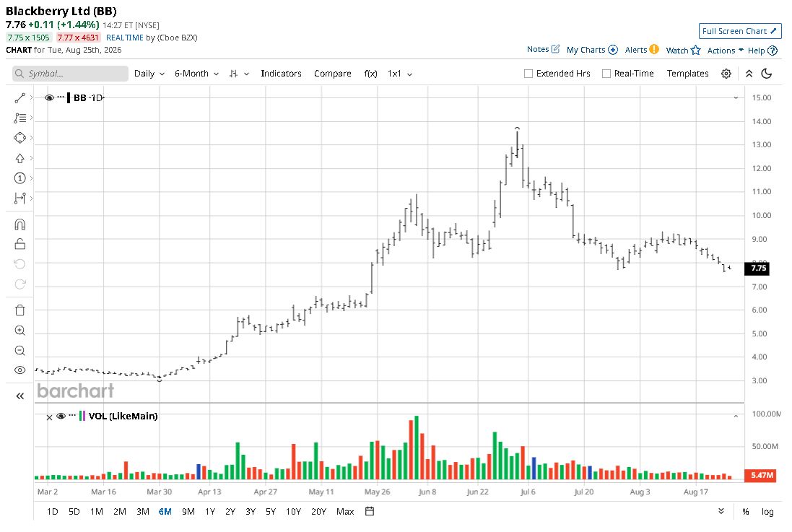Select the 5Y time range
This screenshot has height=532, width=792.
[x=271, y=512]
